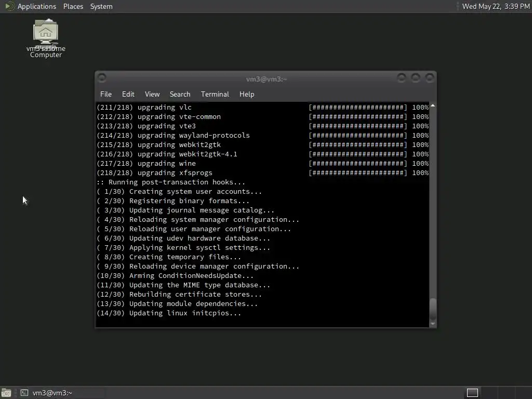
Task: Click the terminal icon in the taskbar entry
Action: (x=24, y=393)
